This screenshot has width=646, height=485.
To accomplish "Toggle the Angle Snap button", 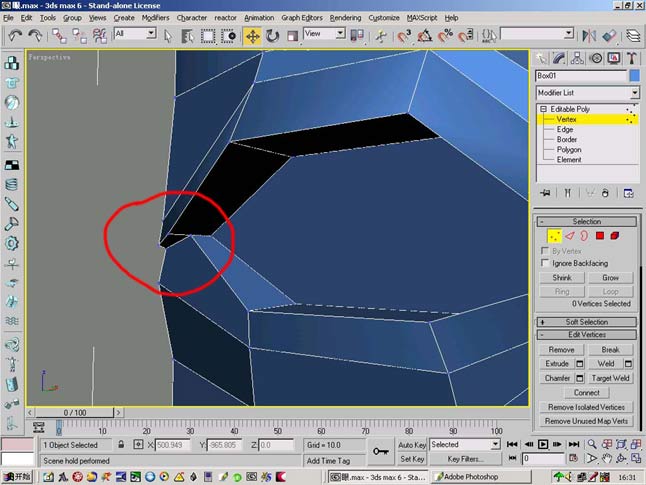I will 424,36.
